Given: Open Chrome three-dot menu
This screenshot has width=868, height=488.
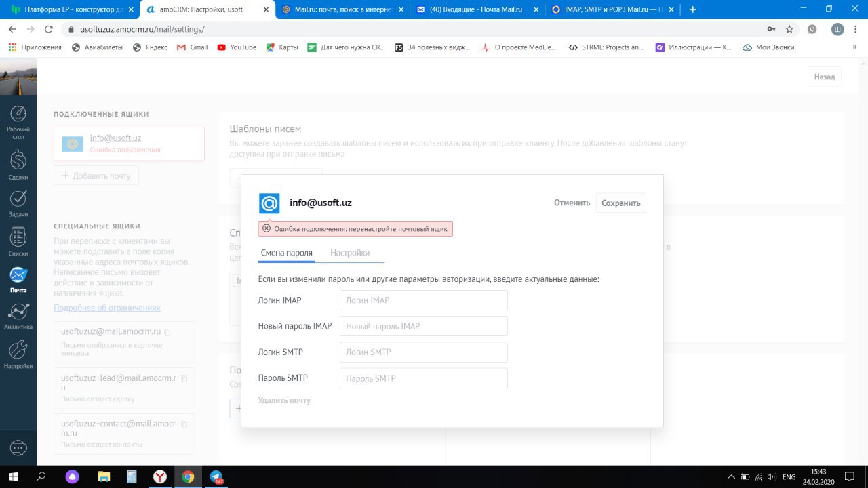Looking at the screenshot, I should pyautogui.click(x=856, y=30).
